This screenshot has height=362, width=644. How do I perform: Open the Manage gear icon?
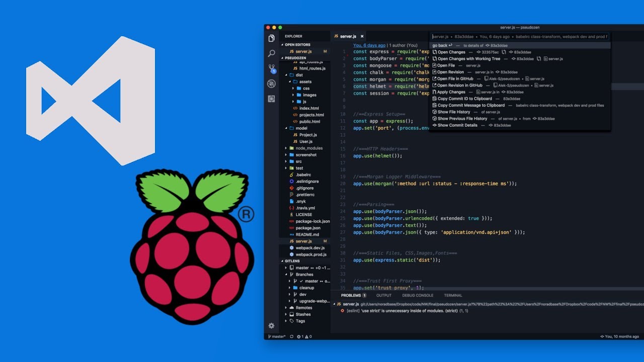click(x=272, y=326)
